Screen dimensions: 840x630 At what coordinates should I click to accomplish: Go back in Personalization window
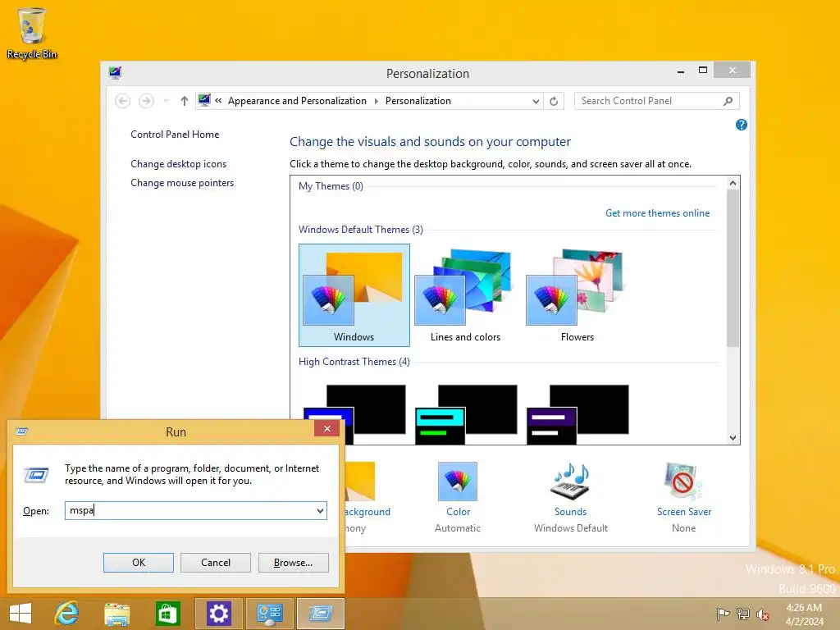pos(123,101)
